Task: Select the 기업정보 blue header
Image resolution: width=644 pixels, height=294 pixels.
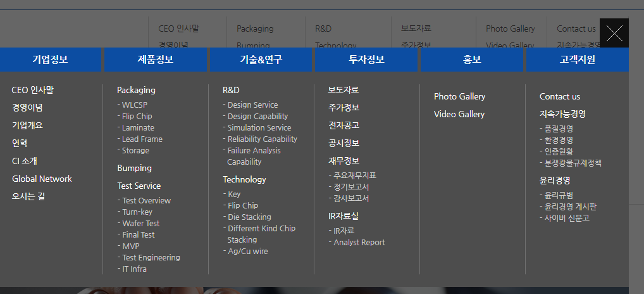Action: tap(50, 60)
